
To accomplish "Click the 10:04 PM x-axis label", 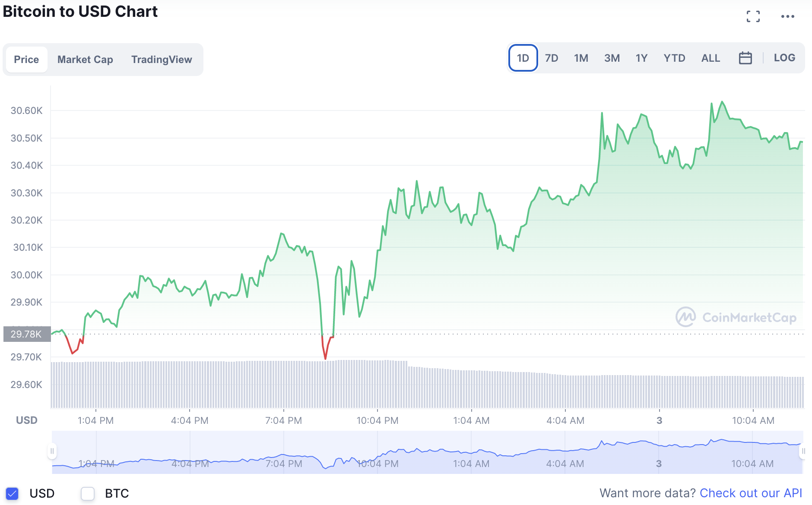I will point(377,420).
